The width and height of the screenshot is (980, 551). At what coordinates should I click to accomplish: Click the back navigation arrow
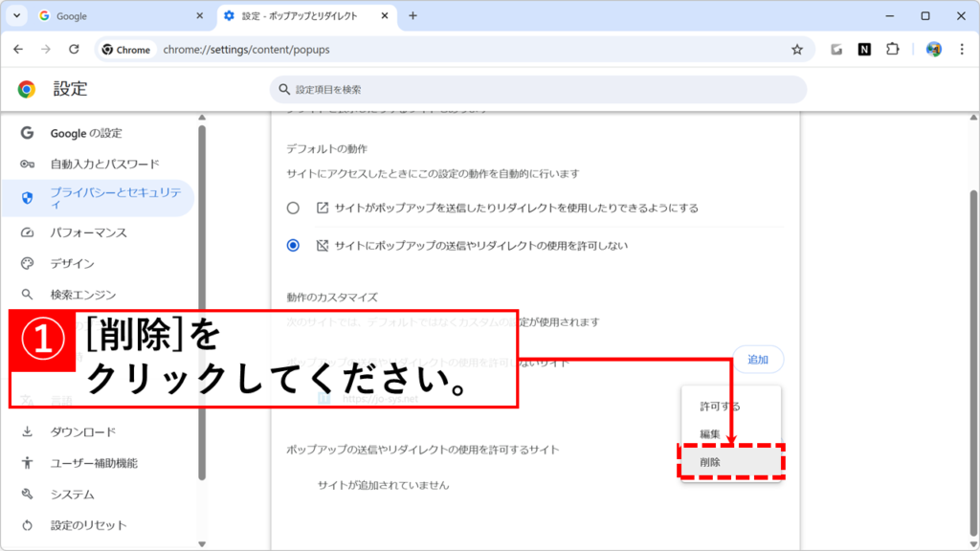(18, 50)
